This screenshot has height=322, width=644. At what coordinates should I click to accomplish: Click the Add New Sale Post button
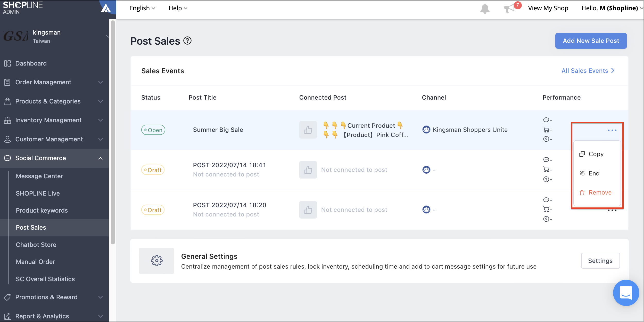click(x=591, y=41)
